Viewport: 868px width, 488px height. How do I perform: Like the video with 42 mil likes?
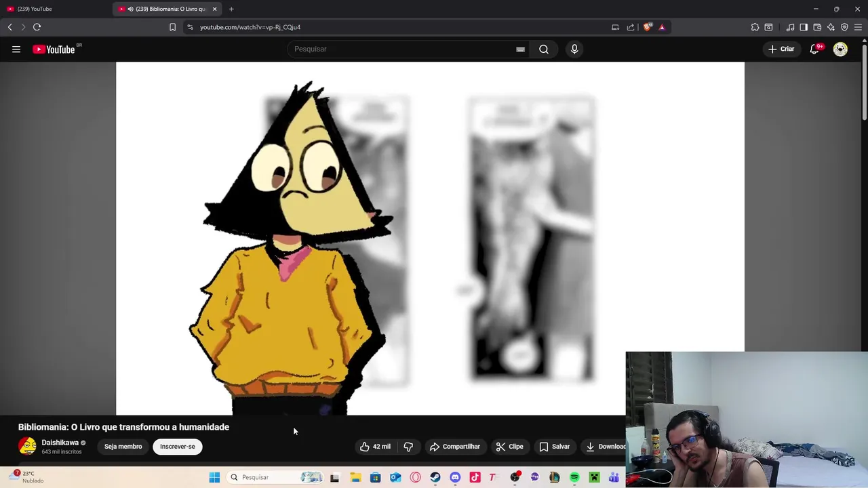(x=375, y=447)
